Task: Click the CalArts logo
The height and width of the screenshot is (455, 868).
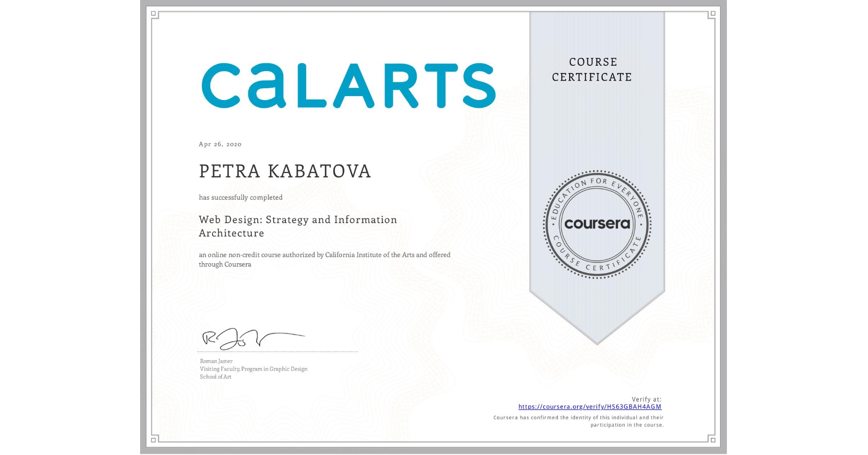Action: tap(348, 85)
